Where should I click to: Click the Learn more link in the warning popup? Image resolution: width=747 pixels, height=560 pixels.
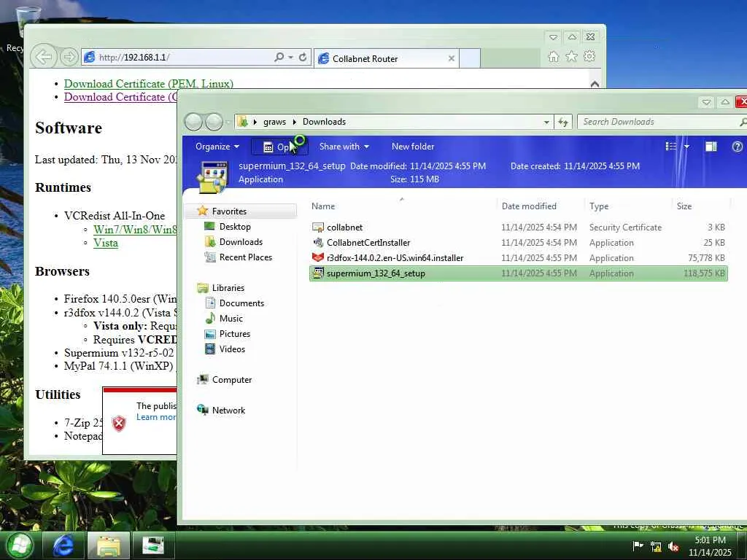point(156,417)
